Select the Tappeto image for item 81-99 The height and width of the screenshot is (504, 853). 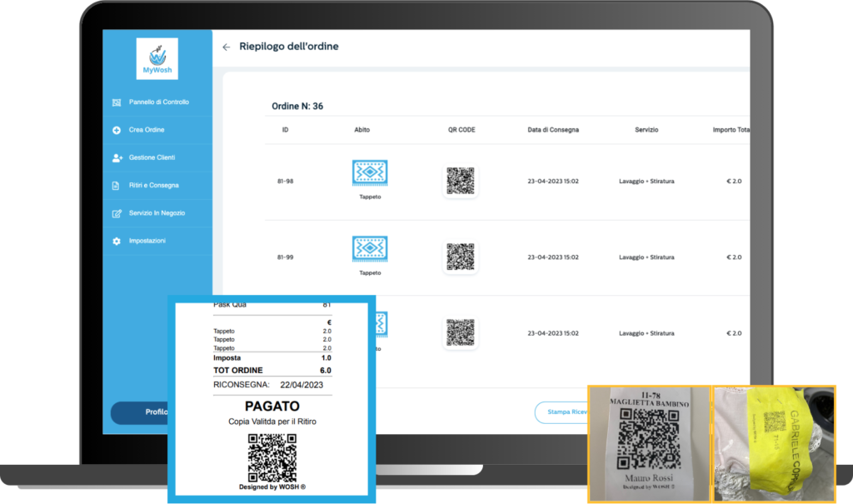(x=370, y=249)
